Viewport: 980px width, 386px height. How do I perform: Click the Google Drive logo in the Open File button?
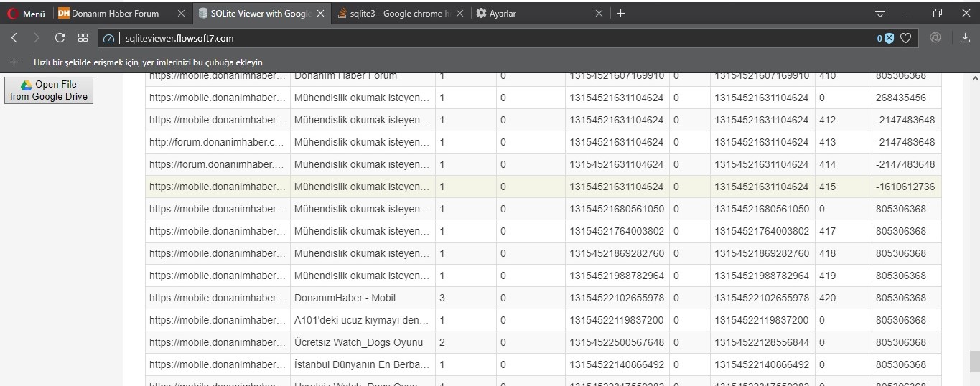tap(27, 84)
